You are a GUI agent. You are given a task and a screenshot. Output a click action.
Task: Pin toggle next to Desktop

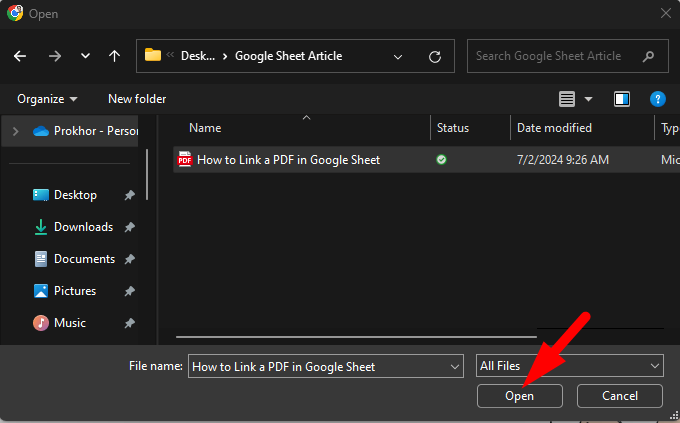(130, 195)
